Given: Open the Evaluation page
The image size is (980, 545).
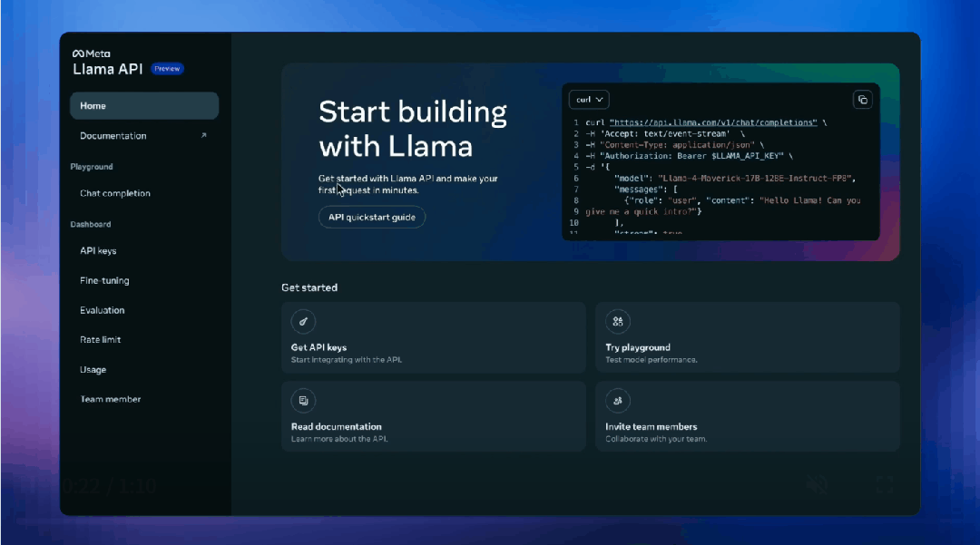Looking at the screenshot, I should point(102,310).
